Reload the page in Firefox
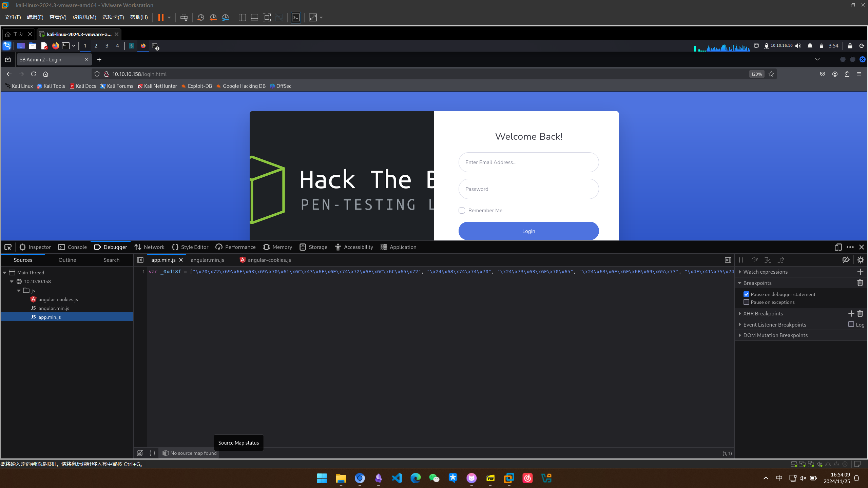 point(33,74)
